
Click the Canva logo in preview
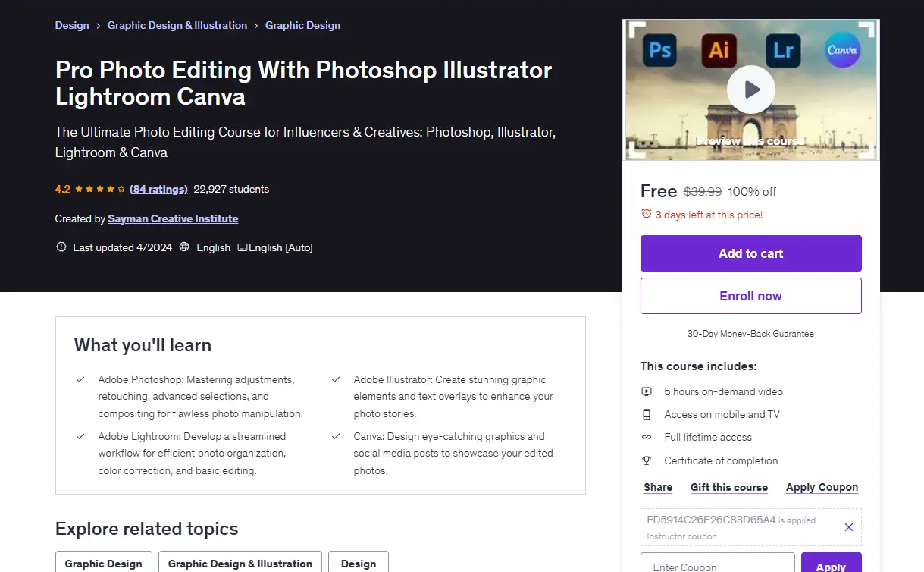(x=842, y=51)
